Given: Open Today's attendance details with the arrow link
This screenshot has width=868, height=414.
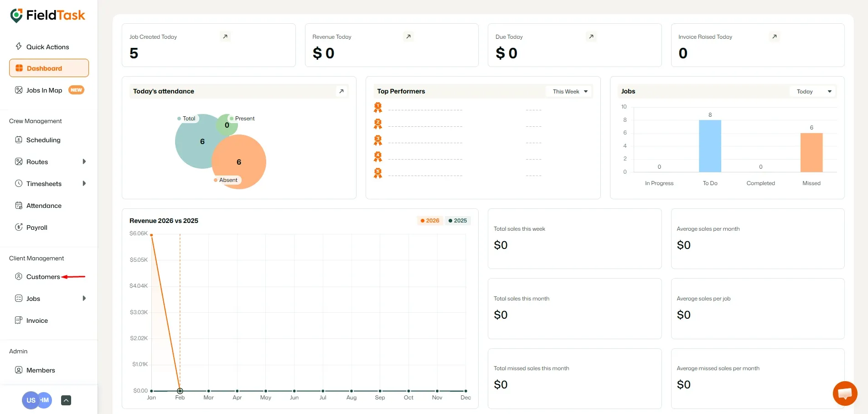Looking at the screenshot, I should click(x=341, y=91).
